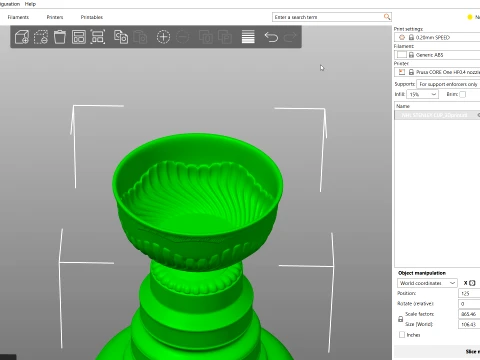This screenshot has height=360, width=480.
Task: Enable the Inches checkbox
Action: pos(402,334)
